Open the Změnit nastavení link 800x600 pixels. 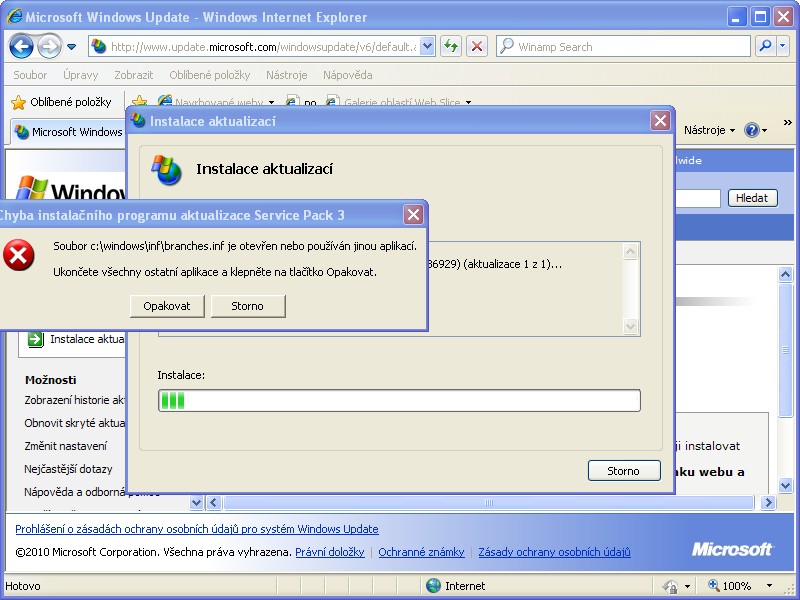pyautogui.click(x=66, y=446)
